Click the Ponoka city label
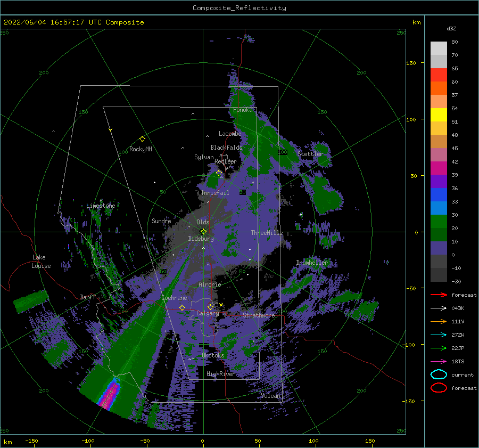Image resolution: width=479 pixels, height=448 pixels. coord(243,110)
